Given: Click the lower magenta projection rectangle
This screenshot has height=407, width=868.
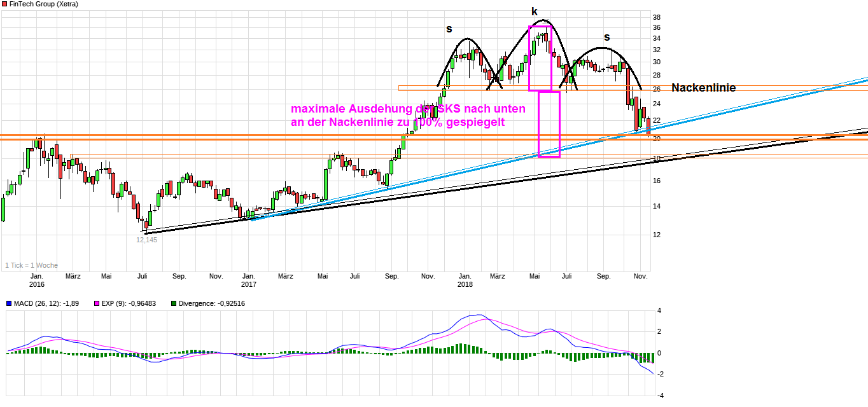Looking at the screenshot, I should pos(549,123).
